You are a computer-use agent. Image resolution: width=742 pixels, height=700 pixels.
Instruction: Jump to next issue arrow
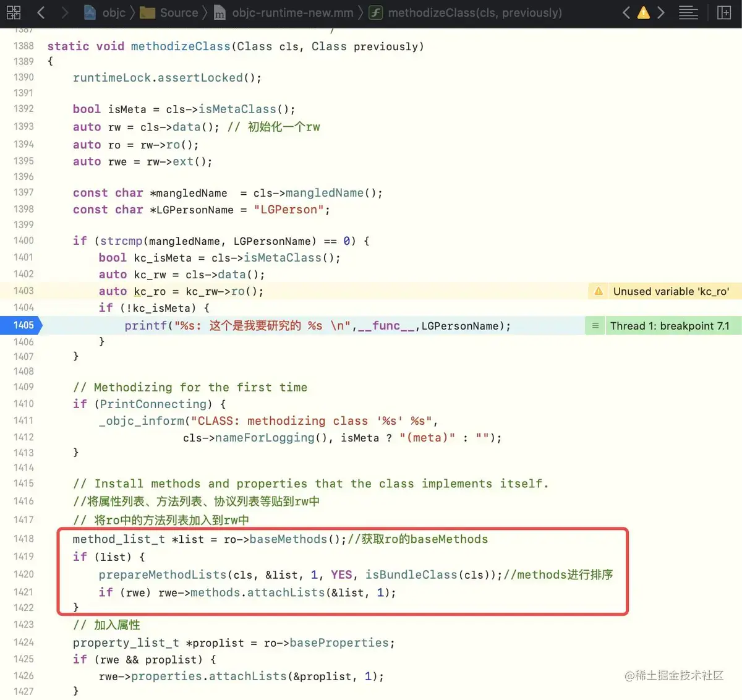click(660, 12)
